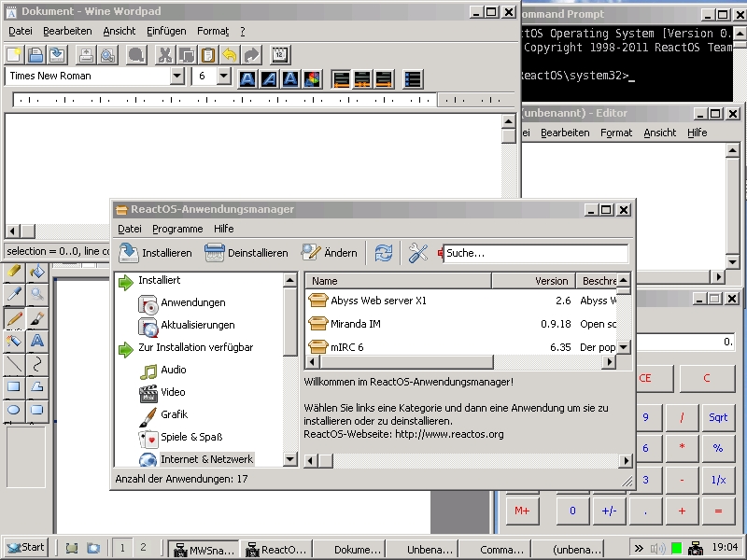This screenshot has height=560, width=747.
Task: Click the Undo arrow in Wordpad toolbar
Action: [230, 55]
